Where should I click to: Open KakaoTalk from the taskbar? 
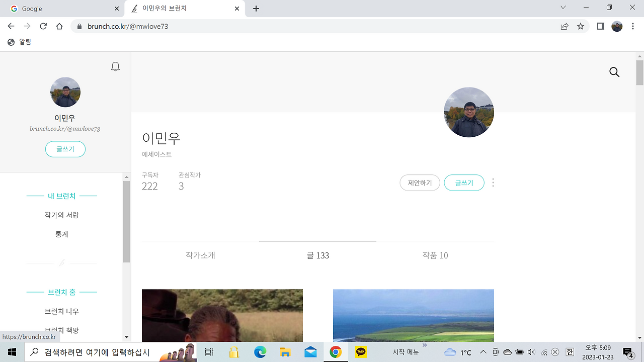pos(360,352)
